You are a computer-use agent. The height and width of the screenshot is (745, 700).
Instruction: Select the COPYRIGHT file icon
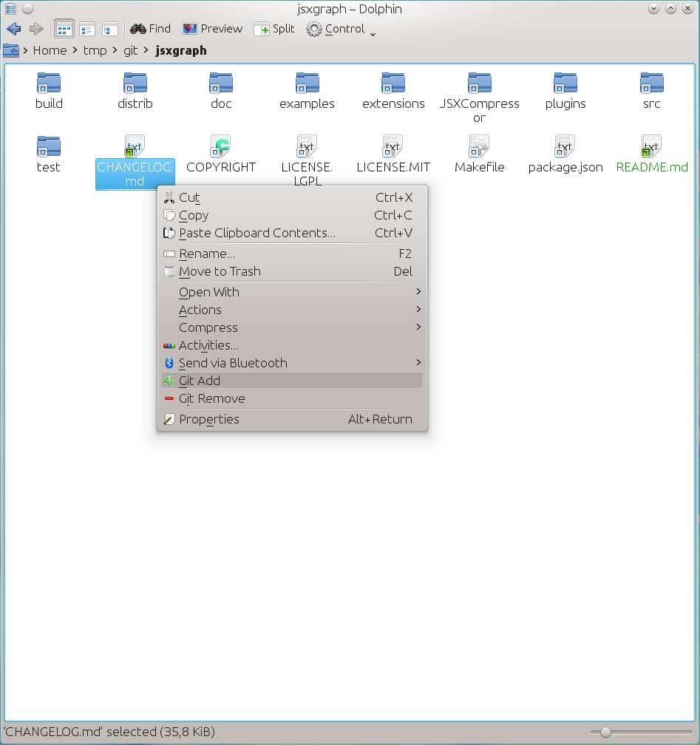(221, 146)
